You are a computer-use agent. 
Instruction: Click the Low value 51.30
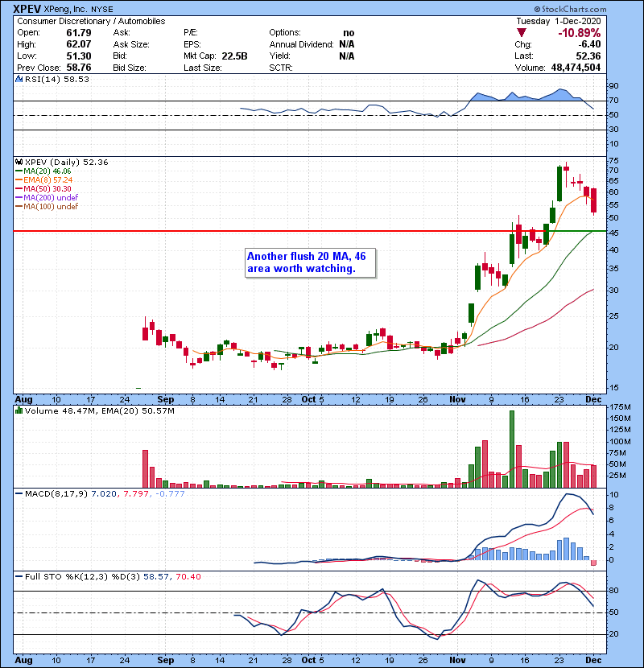79,56
